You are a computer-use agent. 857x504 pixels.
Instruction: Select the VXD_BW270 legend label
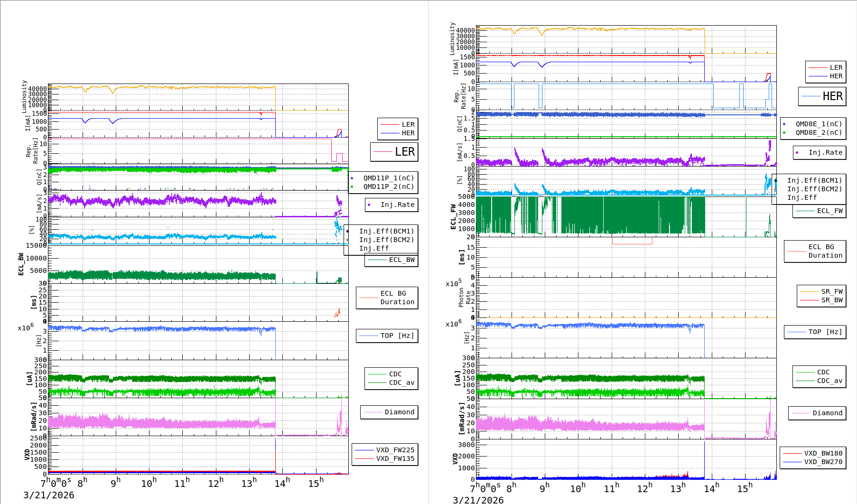823,462
